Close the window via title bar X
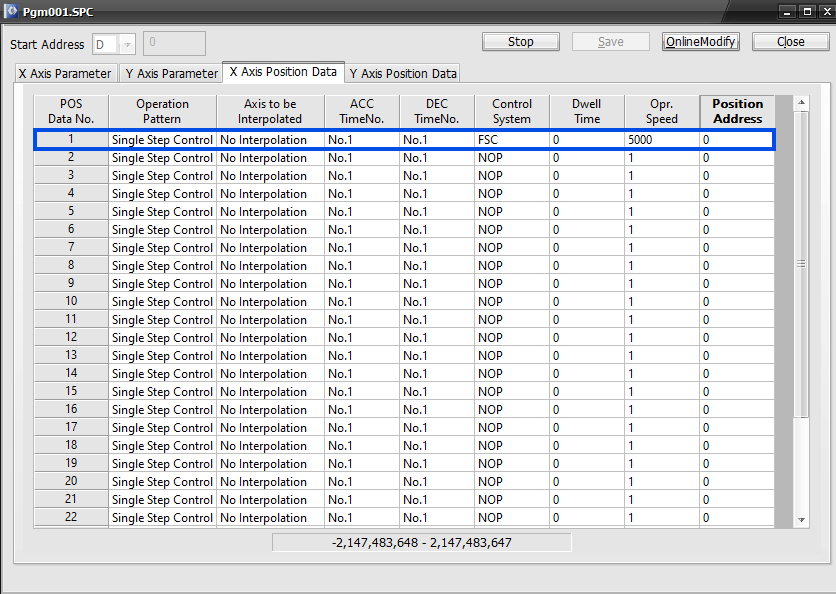The height and width of the screenshot is (594, 836). (x=827, y=11)
